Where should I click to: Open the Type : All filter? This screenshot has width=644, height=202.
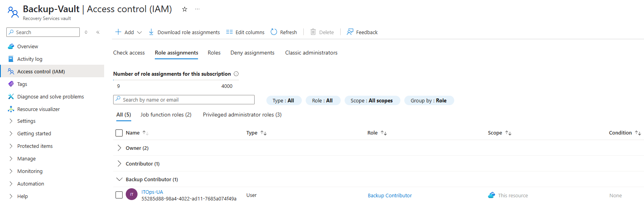(284, 100)
